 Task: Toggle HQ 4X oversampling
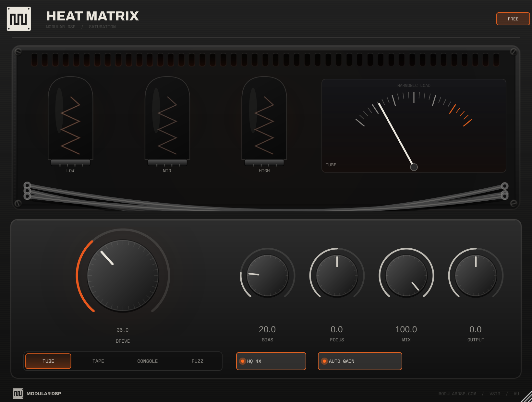click(271, 361)
